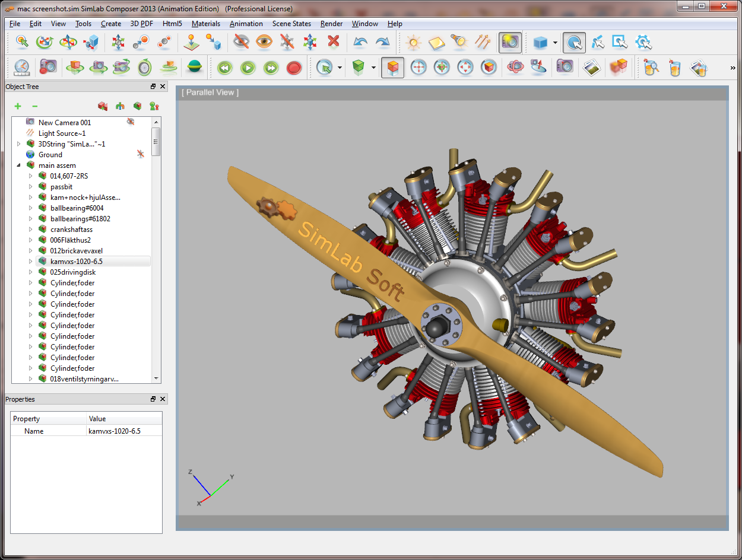Click the green dome ground icon
Screen dimensions: 742x560
(x=194, y=68)
